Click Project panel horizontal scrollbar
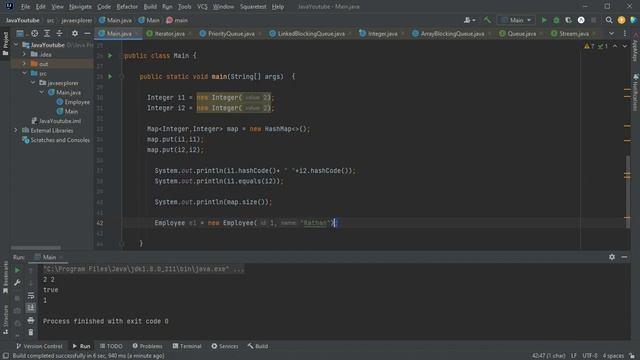Image resolution: width=640 pixels, height=360 pixels. 36,248
